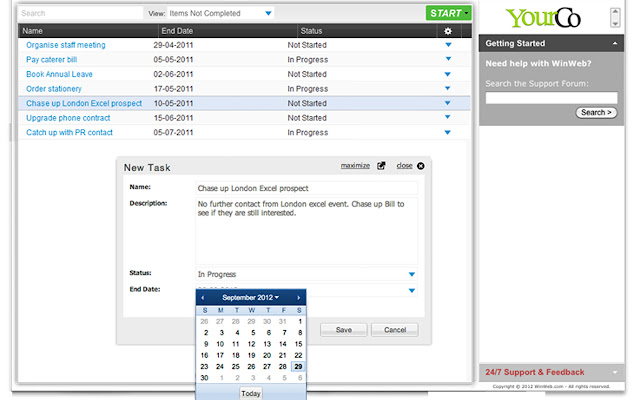The image size is (640, 400).
Task: Collapse the Getting Started panel
Action: [615, 43]
